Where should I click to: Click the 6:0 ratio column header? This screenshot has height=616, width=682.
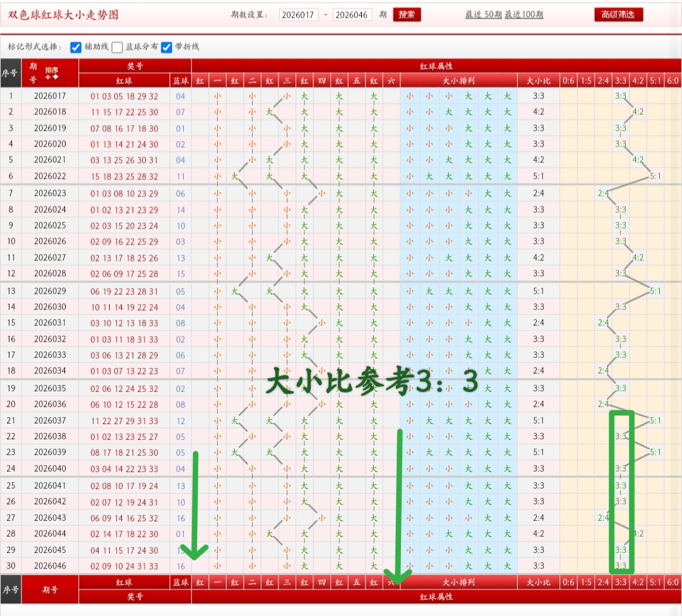672,80
